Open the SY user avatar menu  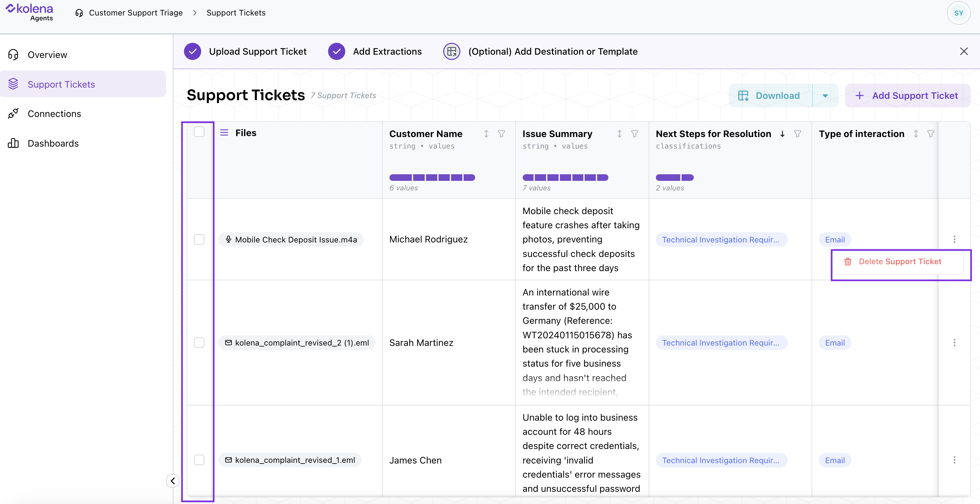(958, 13)
